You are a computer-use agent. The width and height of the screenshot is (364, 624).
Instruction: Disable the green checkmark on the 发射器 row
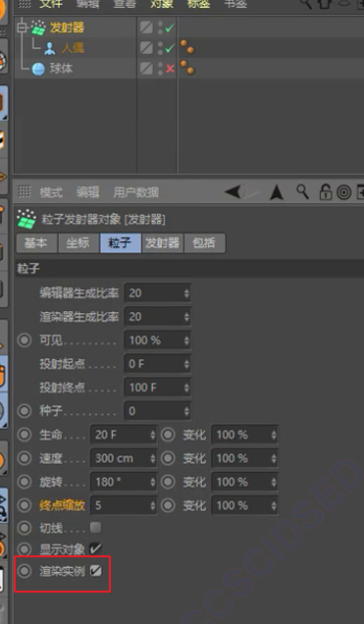point(170,27)
